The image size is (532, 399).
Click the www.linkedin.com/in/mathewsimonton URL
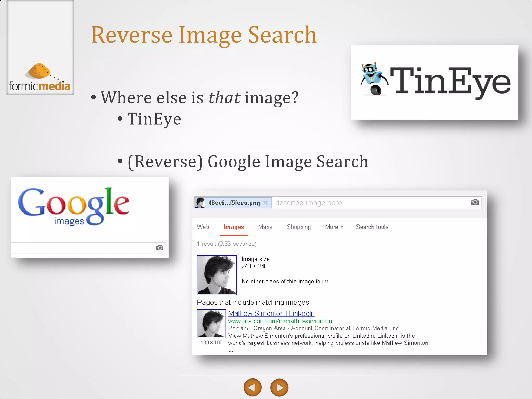pos(280,321)
